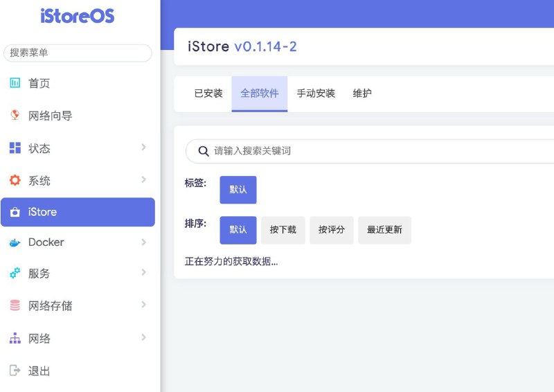
Task: Select the 默认 sort button
Action: point(238,230)
